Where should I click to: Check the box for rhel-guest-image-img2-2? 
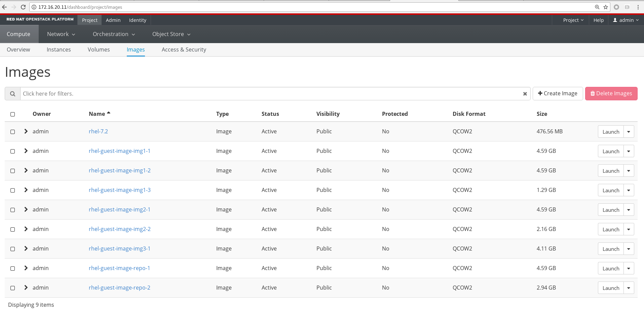point(13,230)
